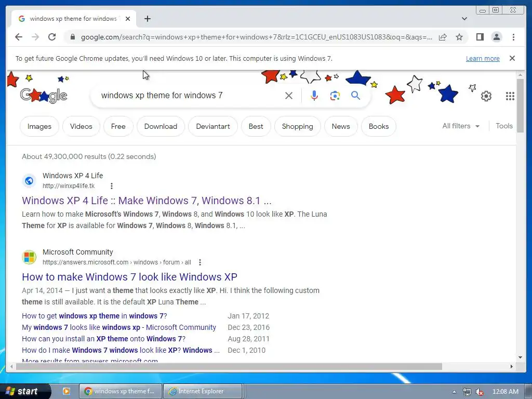Open the Google apps grid
The height and width of the screenshot is (399, 532).
[510, 96]
